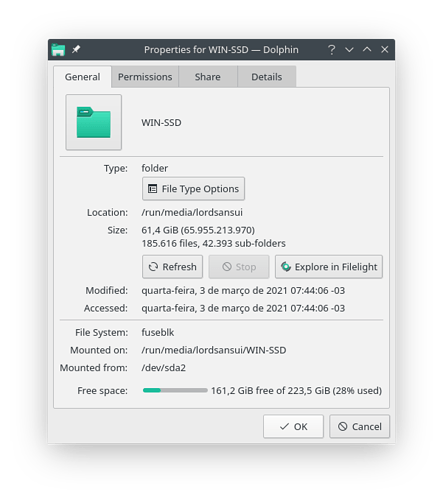
Task: Click the disabled Stop button
Action: click(239, 267)
